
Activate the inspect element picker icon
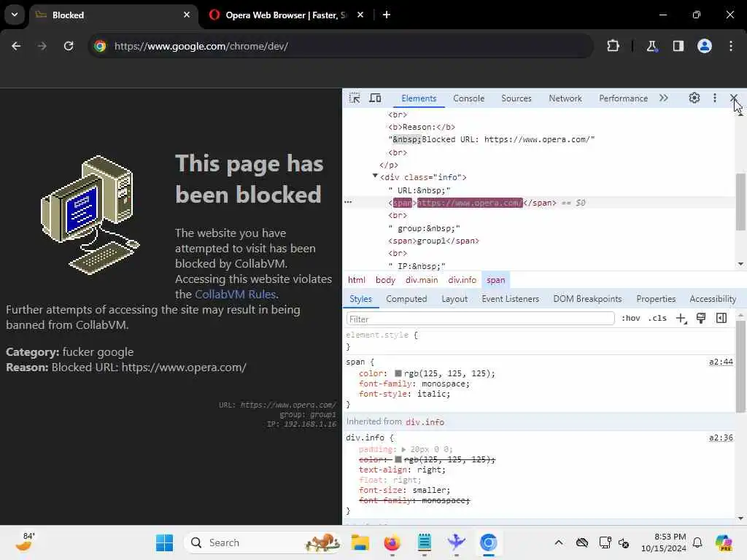point(355,98)
